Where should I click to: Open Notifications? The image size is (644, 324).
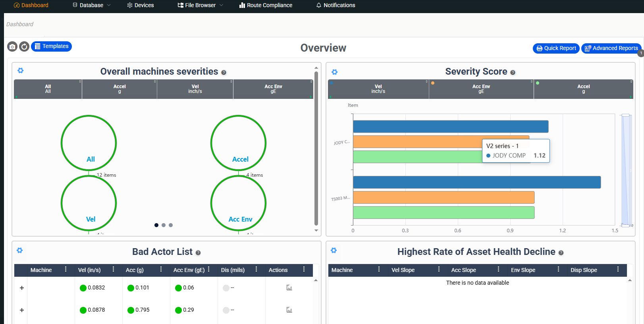pos(336,5)
